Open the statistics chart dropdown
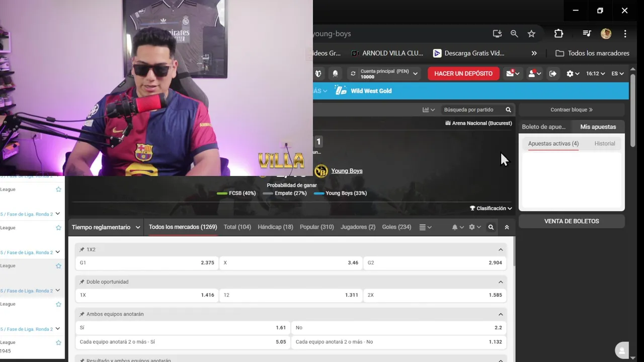 click(429, 110)
